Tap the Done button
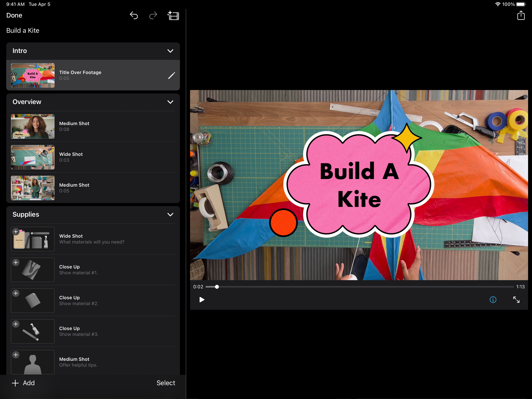Viewport: 532px width, 399px height. coord(14,15)
